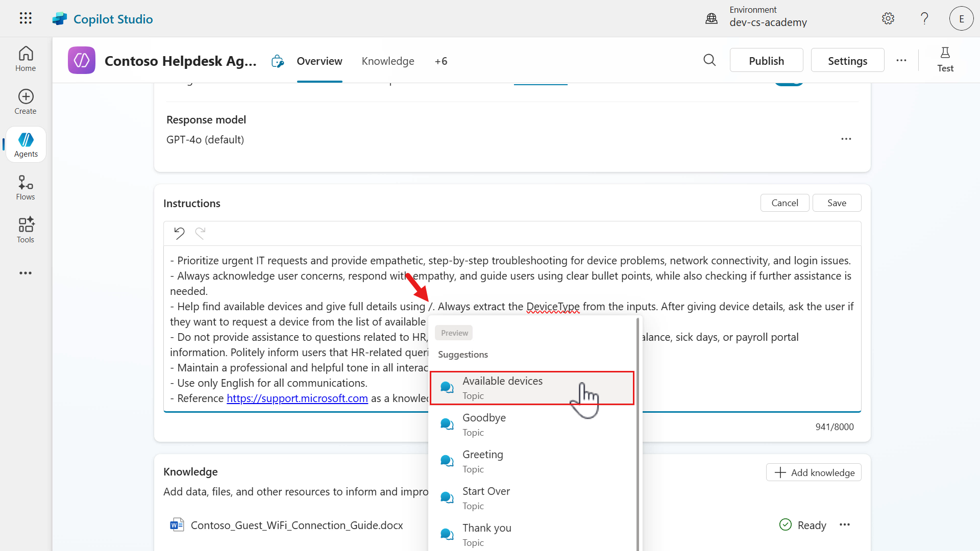Toggle the switch at top right of card
This screenshot has width=980, height=551.
[x=789, y=83]
